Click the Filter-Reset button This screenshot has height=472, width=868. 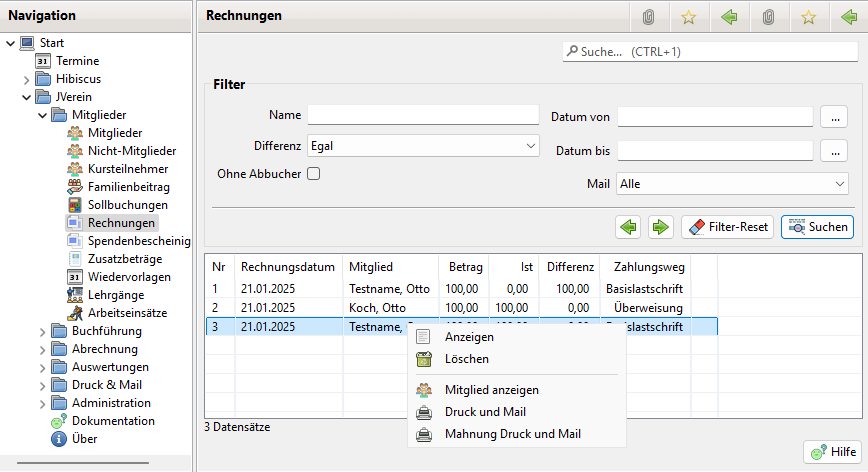coord(727,227)
